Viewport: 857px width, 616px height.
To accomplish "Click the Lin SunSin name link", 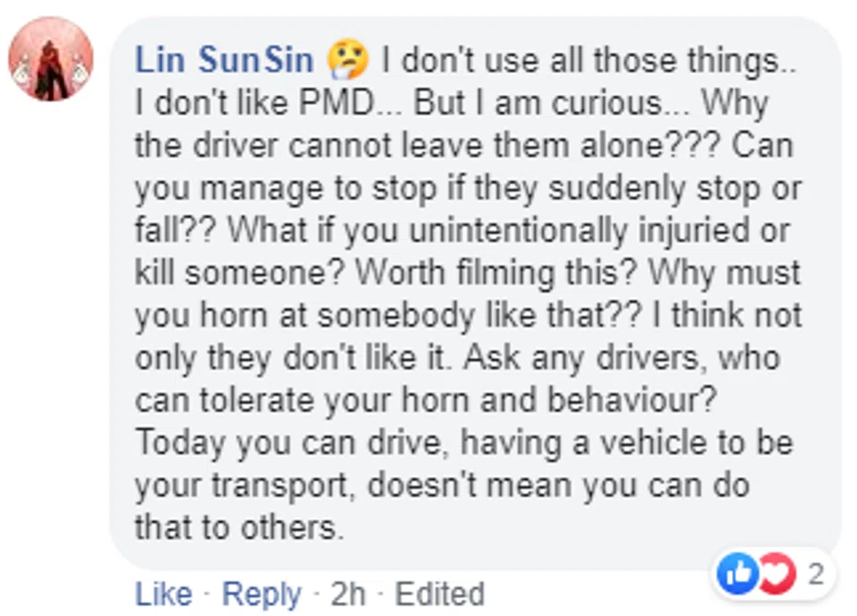I will click(224, 61).
